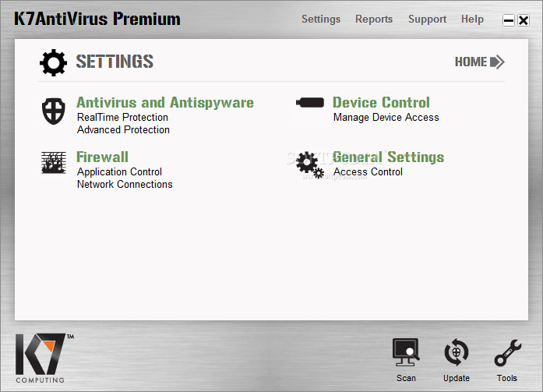Open Manage Device Access
Image resolution: width=543 pixels, height=392 pixels.
[x=386, y=118]
